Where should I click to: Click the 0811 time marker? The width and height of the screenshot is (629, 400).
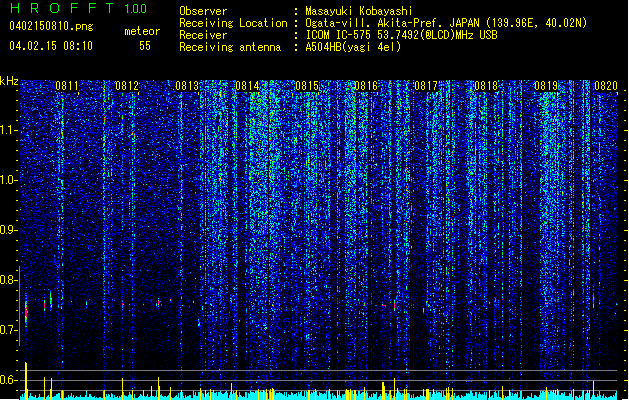click(67, 86)
